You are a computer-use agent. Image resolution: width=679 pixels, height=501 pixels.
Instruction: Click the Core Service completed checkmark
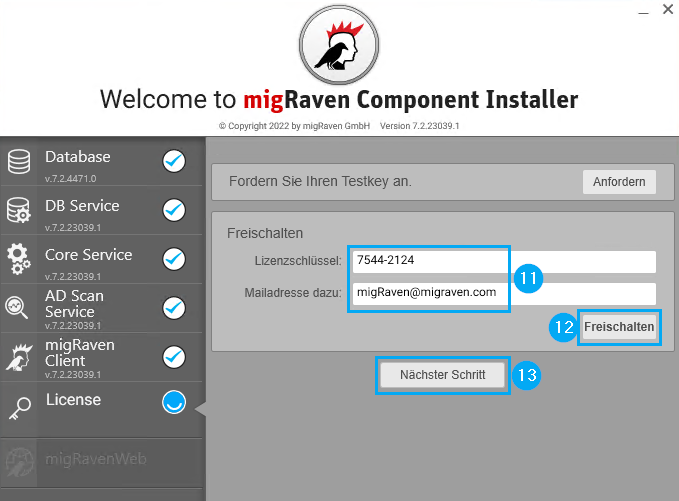click(174, 259)
